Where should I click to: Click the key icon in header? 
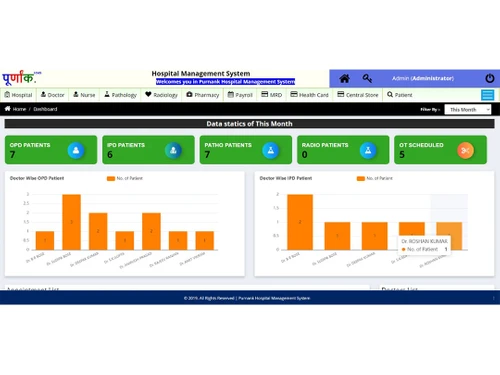[367, 78]
